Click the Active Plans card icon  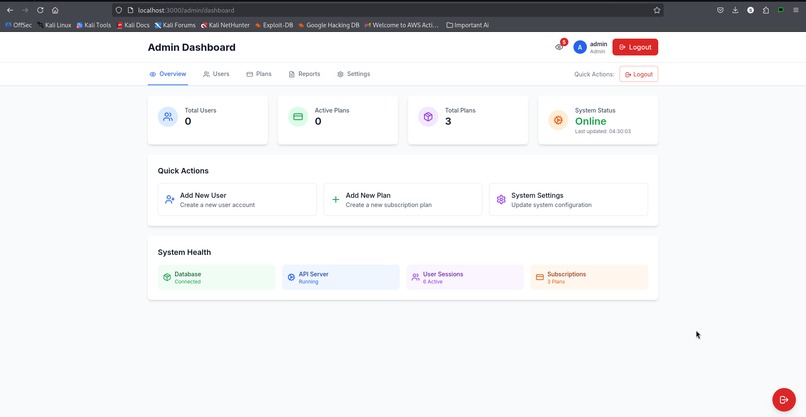click(x=298, y=117)
